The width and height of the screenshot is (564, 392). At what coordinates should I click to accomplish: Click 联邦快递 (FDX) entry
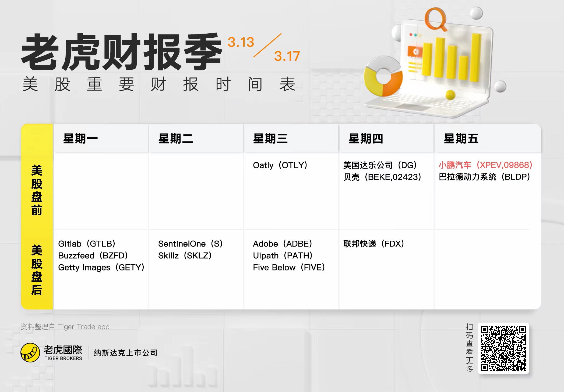point(374,244)
